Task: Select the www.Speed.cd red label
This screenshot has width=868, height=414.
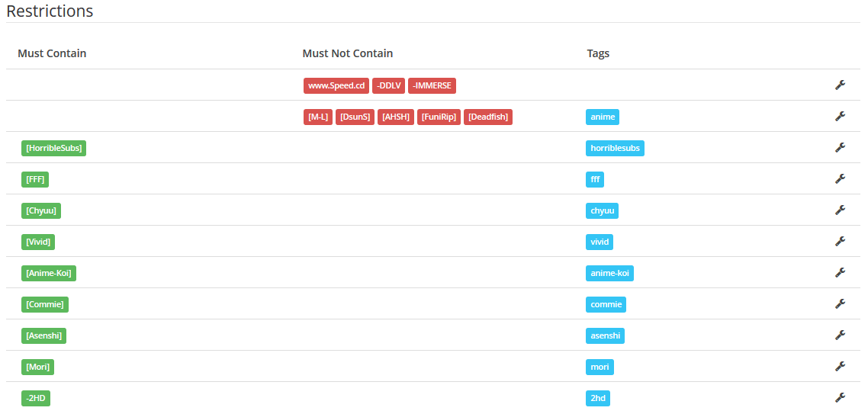Action: point(336,85)
